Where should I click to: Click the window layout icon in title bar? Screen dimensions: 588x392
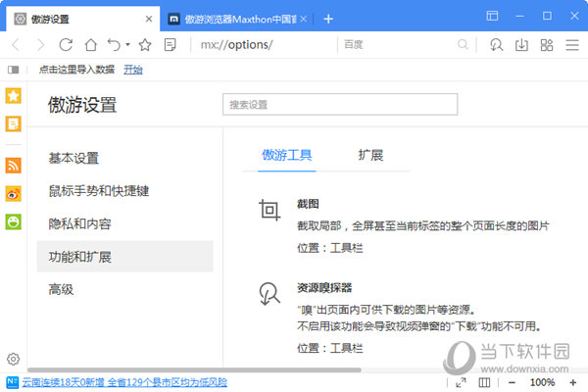[x=492, y=16]
